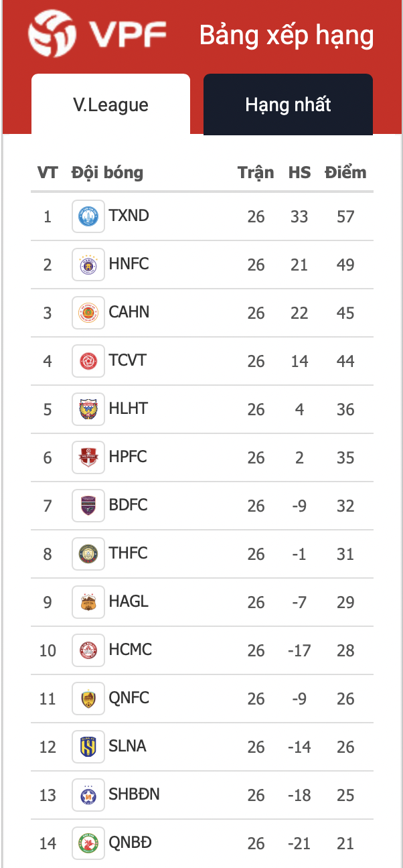Image resolution: width=403 pixels, height=868 pixels.
Task: Open the THFC club badge
Action: click(x=88, y=554)
